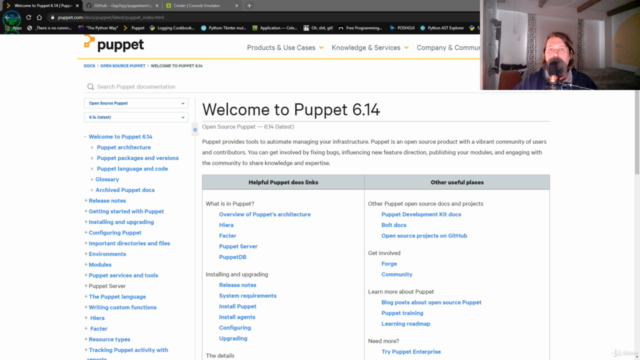Image resolution: width=640 pixels, height=360 pixels.
Task: Expand Installing and upgrading node
Action: tap(86, 222)
